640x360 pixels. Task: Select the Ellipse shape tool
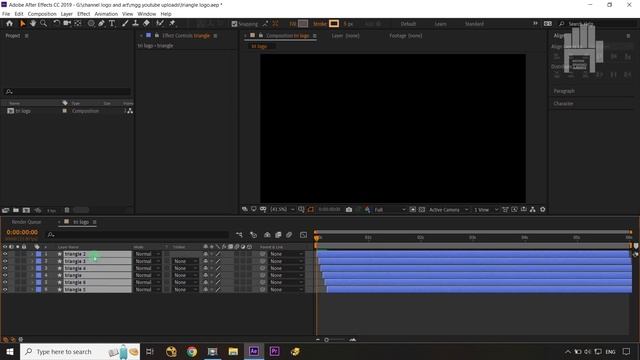point(91,24)
